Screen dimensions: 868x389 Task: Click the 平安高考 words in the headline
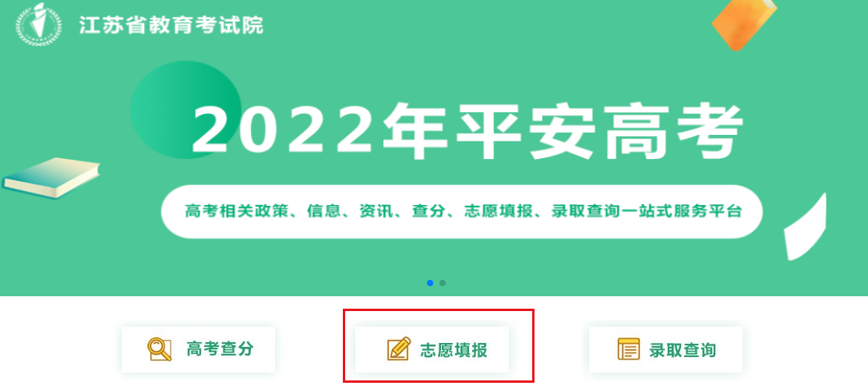[x=598, y=132]
